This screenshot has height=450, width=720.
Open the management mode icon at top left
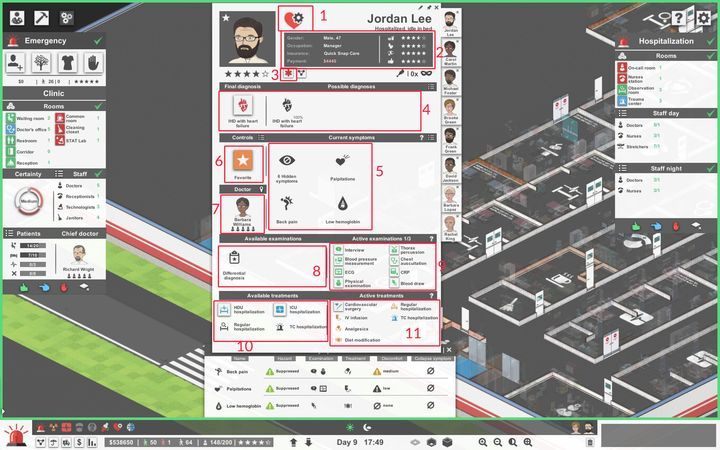[17, 18]
